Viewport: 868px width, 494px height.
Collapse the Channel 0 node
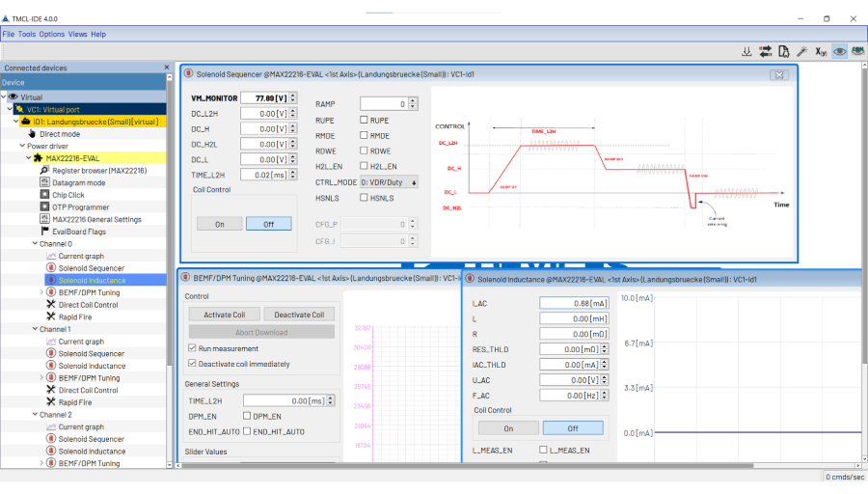(x=35, y=243)
